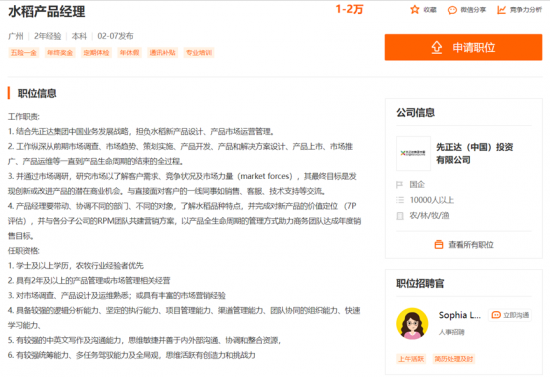
Task: Click the upload arrow icon on 申请职位
Action: tap(437, 47)
